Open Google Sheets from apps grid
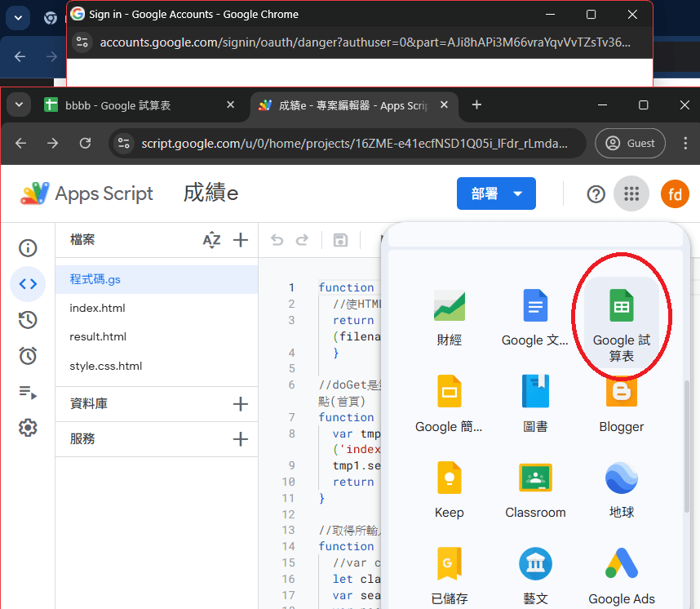Viewport: 700px width, 609px height. coord(621,318)
